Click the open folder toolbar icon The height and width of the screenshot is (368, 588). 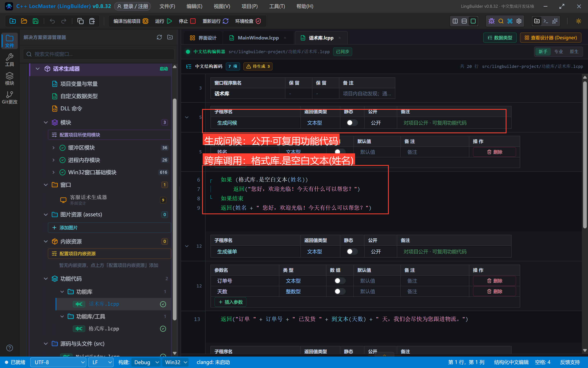click(24, 21)
